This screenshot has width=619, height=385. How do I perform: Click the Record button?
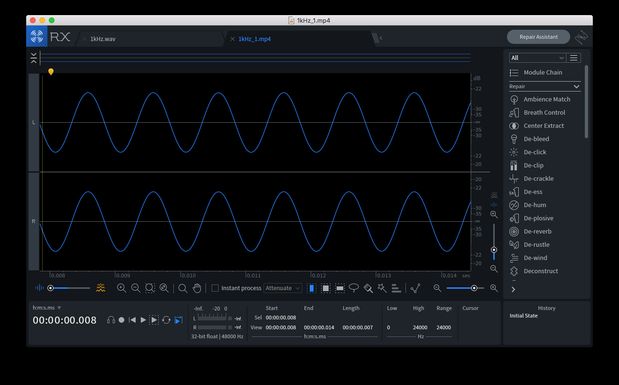122,320
